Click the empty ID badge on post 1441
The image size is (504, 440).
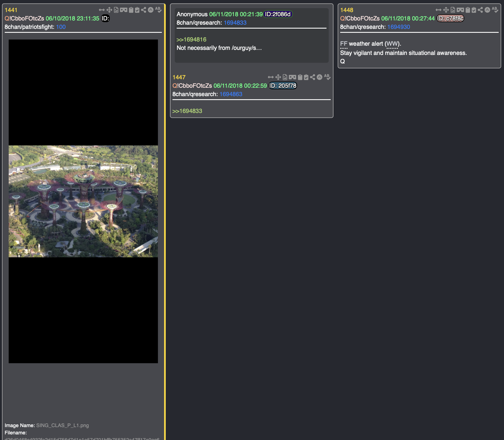click(105, 18)
